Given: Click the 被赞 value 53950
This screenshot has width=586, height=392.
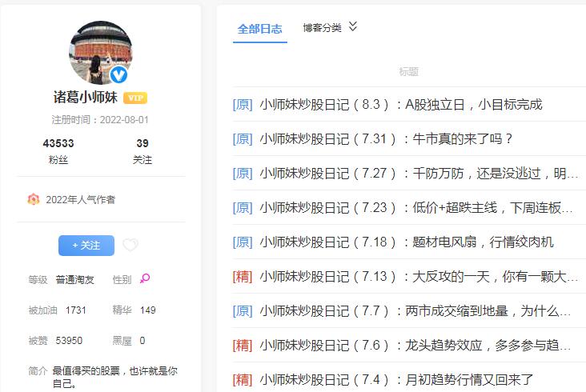Looking at the screenshot, I should (x=69, y=341).
